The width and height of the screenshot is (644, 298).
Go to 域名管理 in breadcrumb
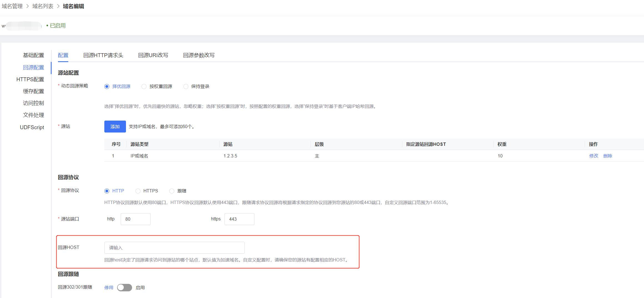(12, 6)
